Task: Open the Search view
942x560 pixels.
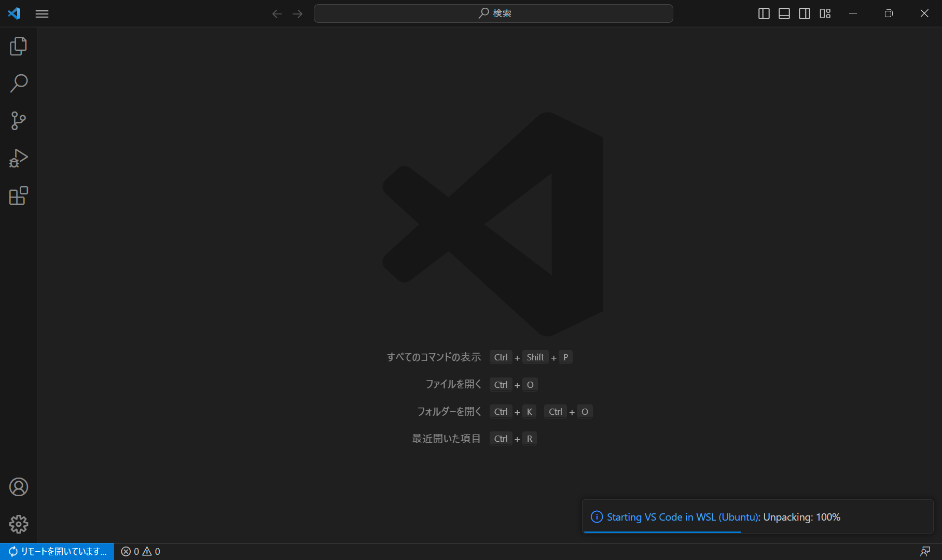Action: tap(19, 83)
